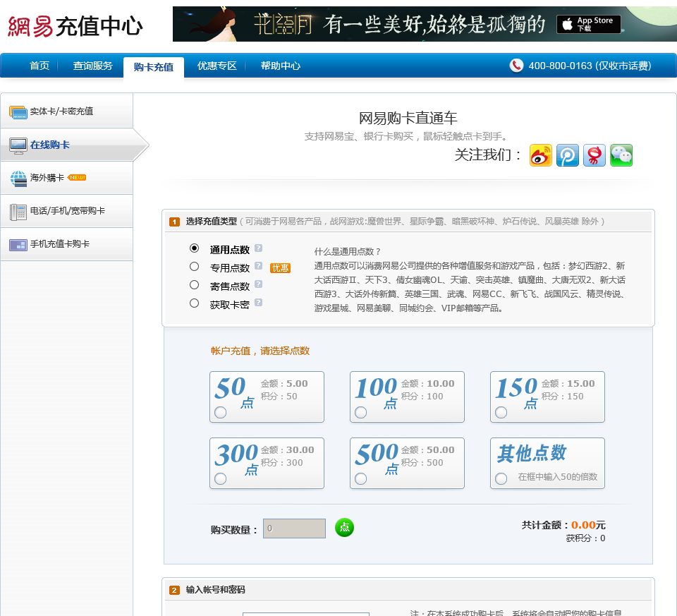The height and width of the screenshot is (616, 677).
Task: Click the mobile recharge card icon
Action: point(18,245)
